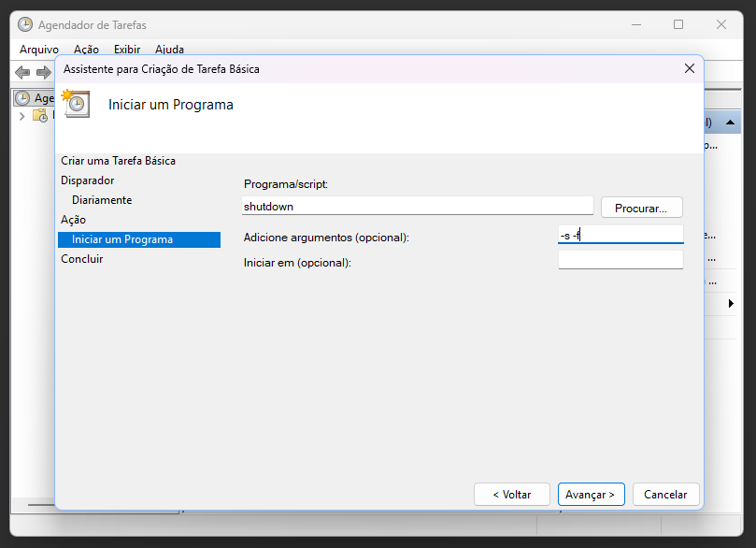The image size is (756, 548).
Task: Select the library folder icon in the tree
Action: 40,115
